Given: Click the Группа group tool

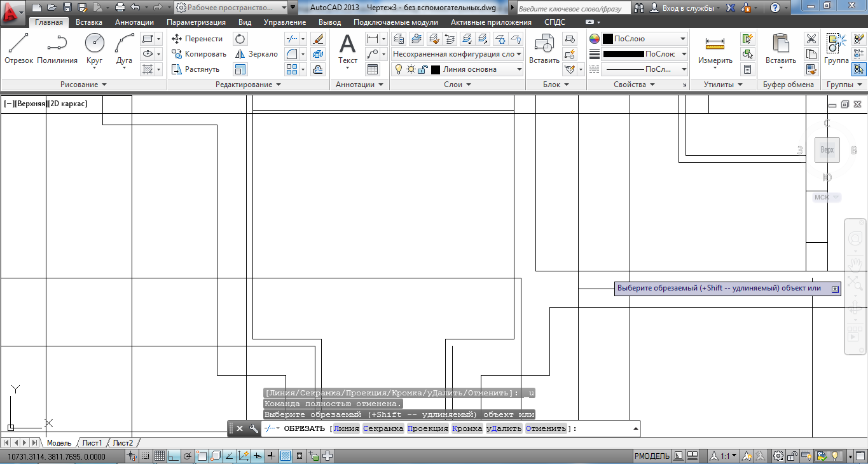Looking at the screenshot, I should [x=836, y=50].
